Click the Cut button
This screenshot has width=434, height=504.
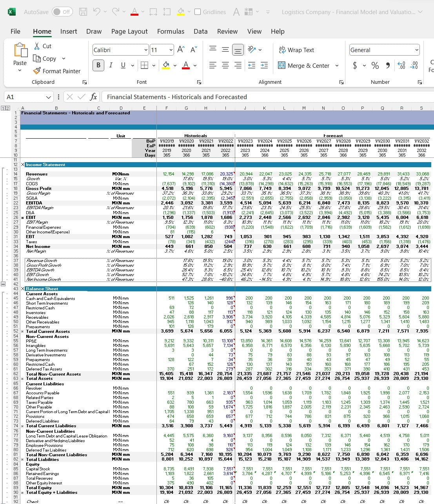point(42,46)
